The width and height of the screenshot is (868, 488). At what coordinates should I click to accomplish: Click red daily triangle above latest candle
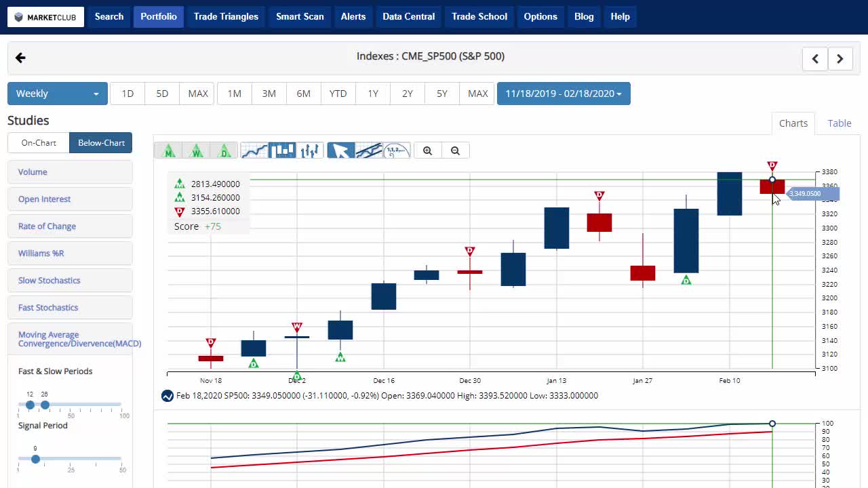[x=772, y=165]
